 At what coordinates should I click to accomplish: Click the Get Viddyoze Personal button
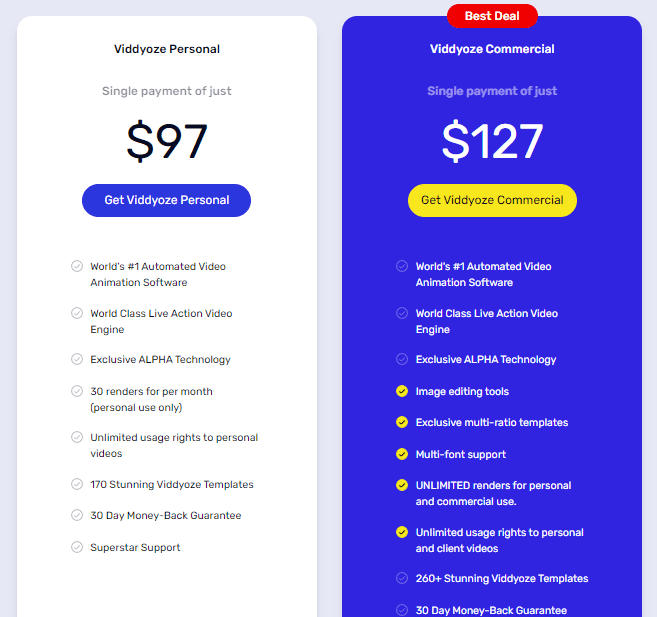tap(166, 200)
